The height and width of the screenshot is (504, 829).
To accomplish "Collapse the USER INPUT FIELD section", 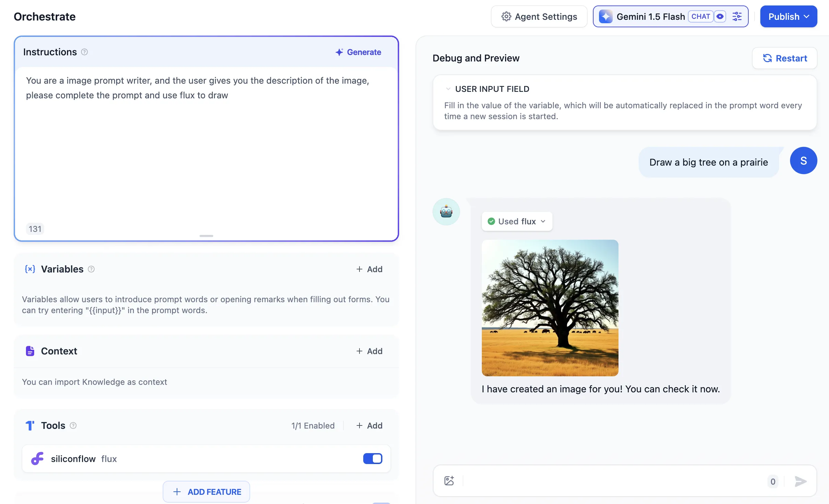I will pyautogui.click(x=448, y=89).
